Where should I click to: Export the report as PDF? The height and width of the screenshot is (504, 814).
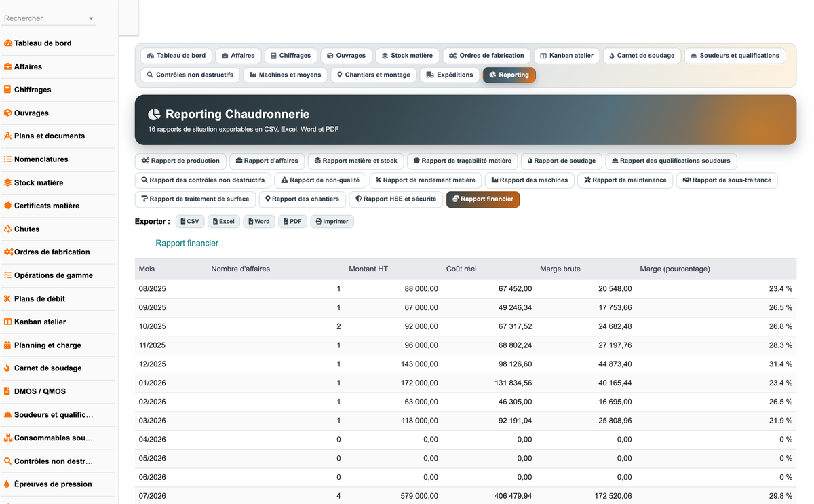point(292,222)
